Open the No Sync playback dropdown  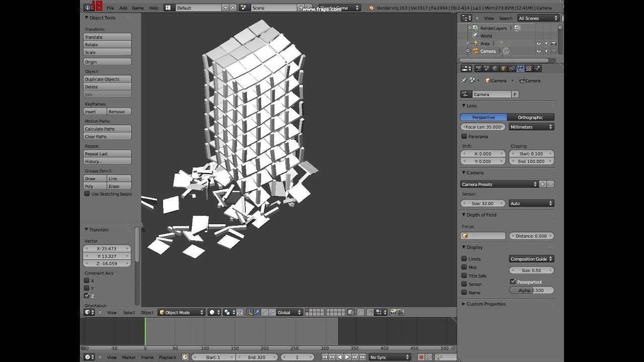pos(390,357)
